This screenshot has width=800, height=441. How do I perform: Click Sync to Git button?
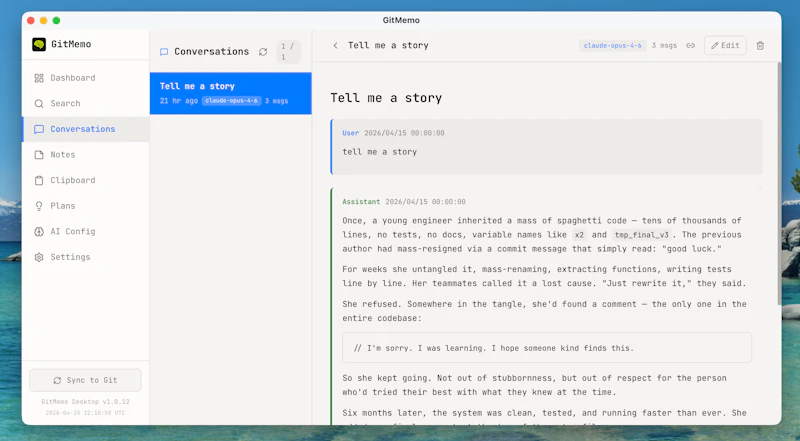coord(85,380)
